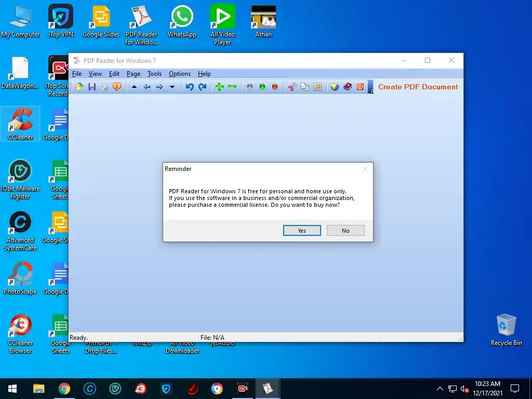Click the black up arrow for first page
The image size is (532, 399).
pyautogui.click(x=135, y=87)
